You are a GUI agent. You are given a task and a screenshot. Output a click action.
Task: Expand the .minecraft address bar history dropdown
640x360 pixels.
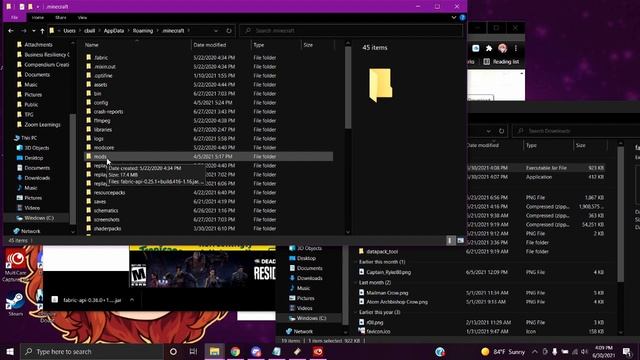pos(216,31)
